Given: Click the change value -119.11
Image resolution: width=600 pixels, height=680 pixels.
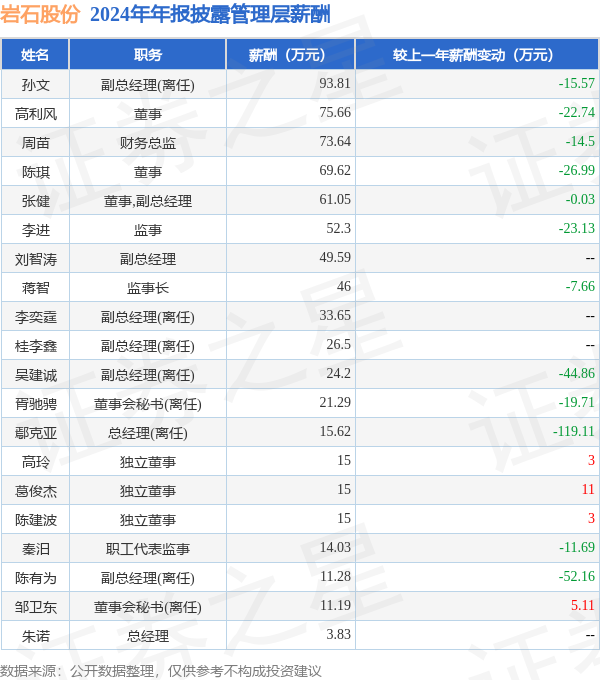Looking at the screenshot, I should pos(574,432).
